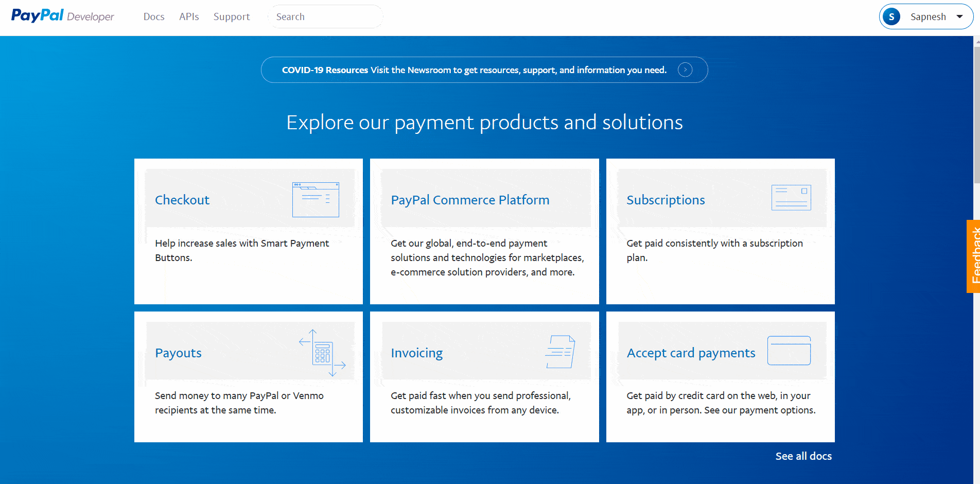Image resolution: width=980 pixels, height=484 pixels.
Task: Click the 'Explore our payment products' heading
Action: click(x=484, y=123)
